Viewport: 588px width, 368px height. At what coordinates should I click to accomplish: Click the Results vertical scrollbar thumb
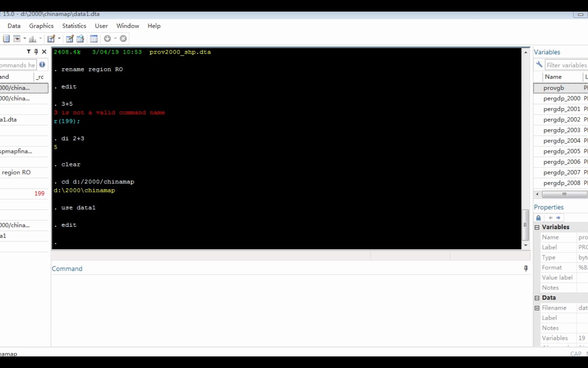tap(526, 225)
